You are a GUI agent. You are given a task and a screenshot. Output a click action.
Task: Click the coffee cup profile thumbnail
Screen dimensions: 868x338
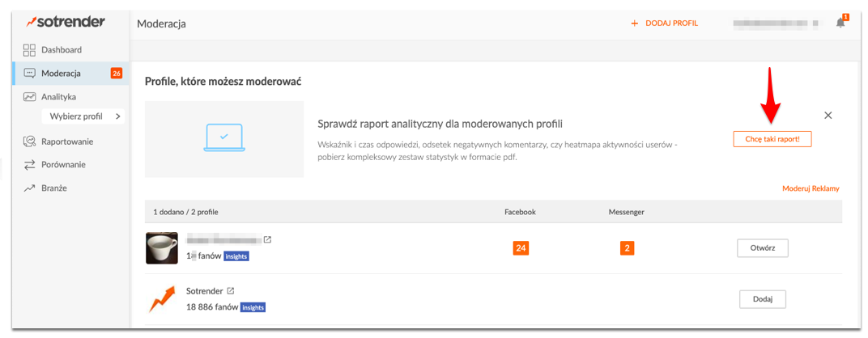[x=162, y=248]
